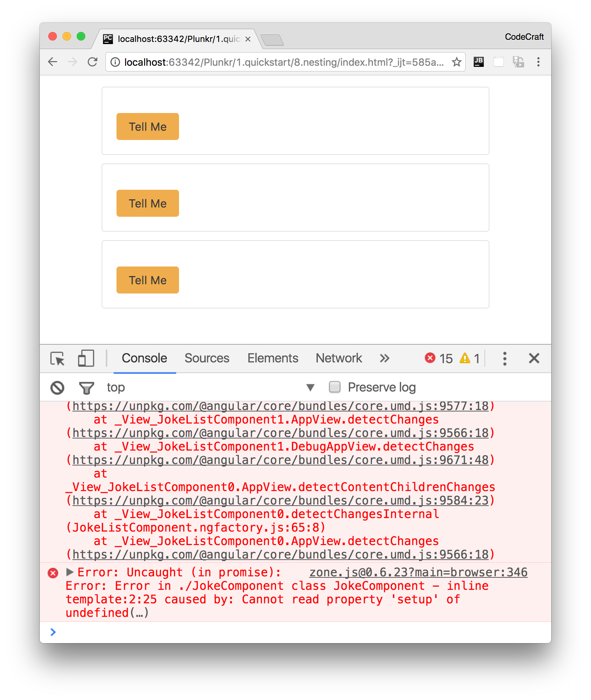The height and width of the screenshot is (700, 591).
Task: Open the core.umd.js:9577:18 link
Action: click(x=281, y=406)
